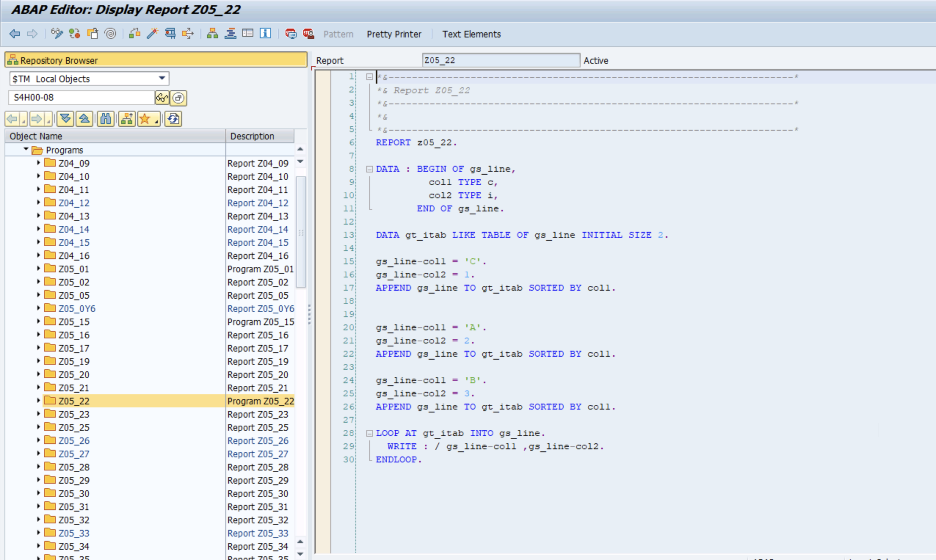Collapse the DATA block at line 8
The image size is (936, 560).
pos(370,169)
